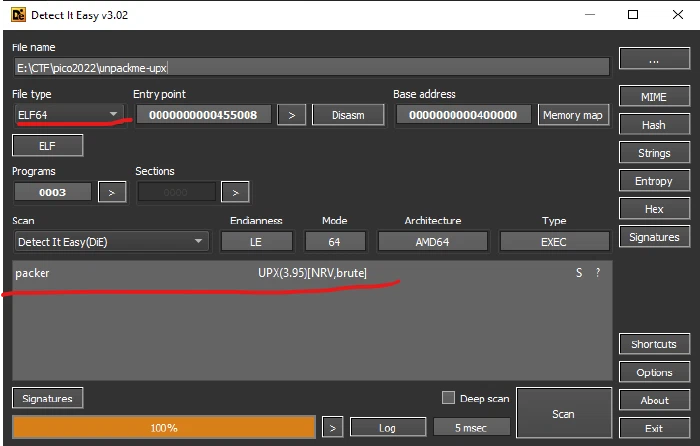Maximize the Detect It Easy window

coord(633,14)
